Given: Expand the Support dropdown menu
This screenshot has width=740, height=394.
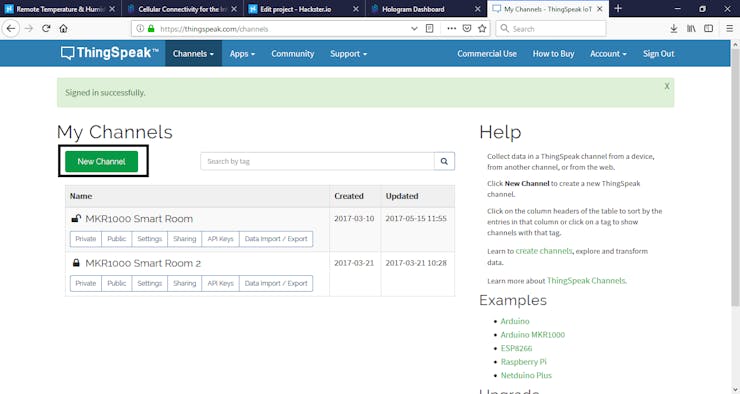Looking at the screenshot, I should pyautogui.click(x=348, y=53).
